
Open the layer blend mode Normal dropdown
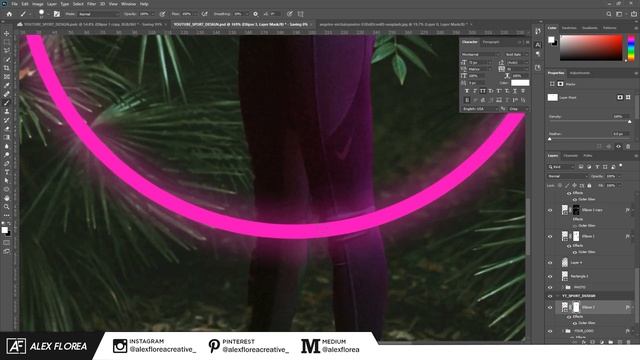(x=567, y=176)
